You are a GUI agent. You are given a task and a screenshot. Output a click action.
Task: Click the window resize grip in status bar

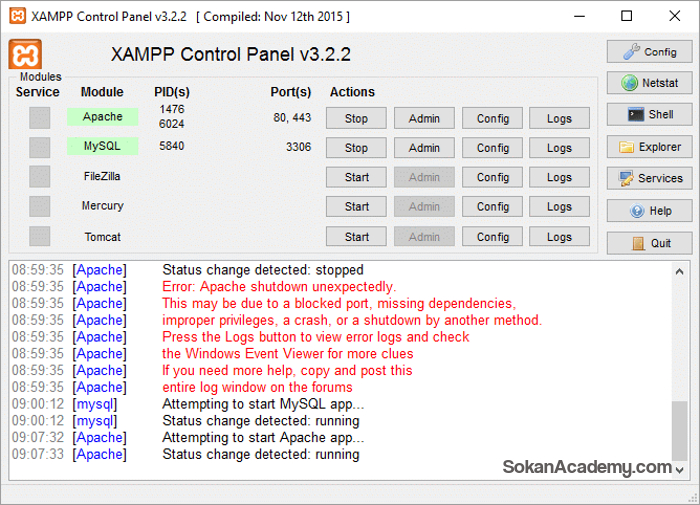pos(693,498)
